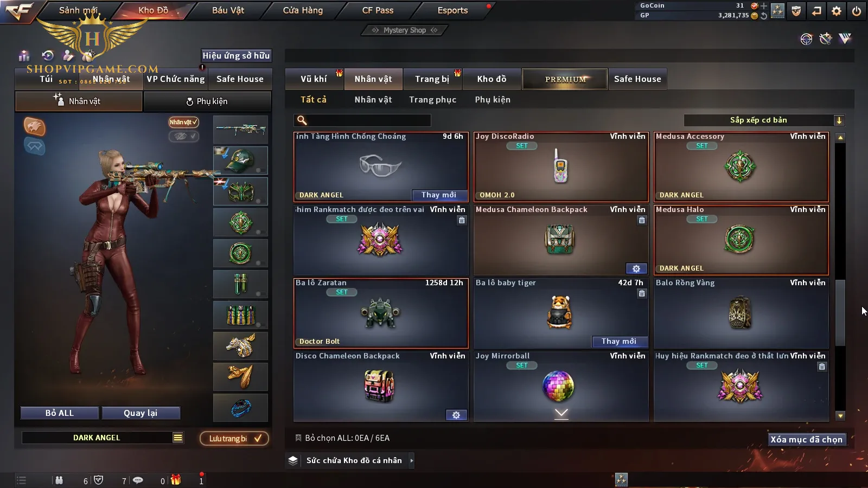Delete Ba lô baby tiger trash icon

point(642,293)
